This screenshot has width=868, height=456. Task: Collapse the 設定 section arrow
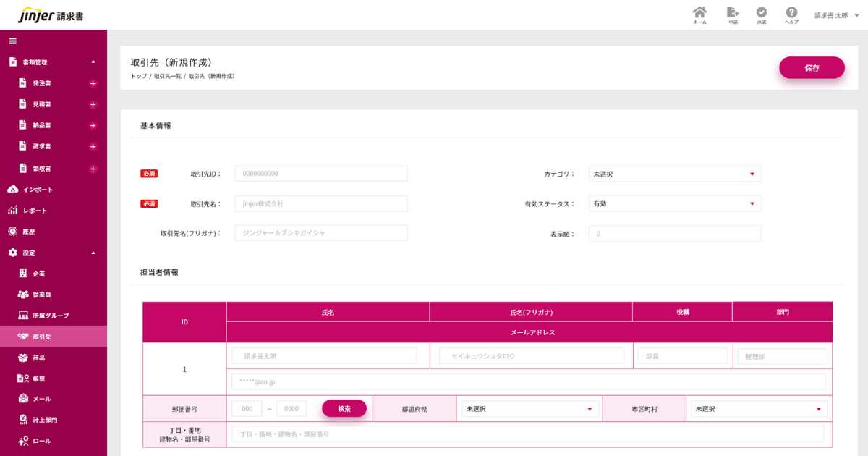[93, 253]
